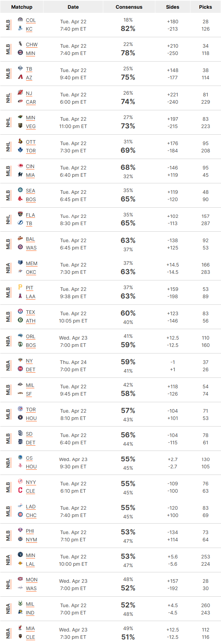
Task: Open the KC team link
Action: coord(29,29)
